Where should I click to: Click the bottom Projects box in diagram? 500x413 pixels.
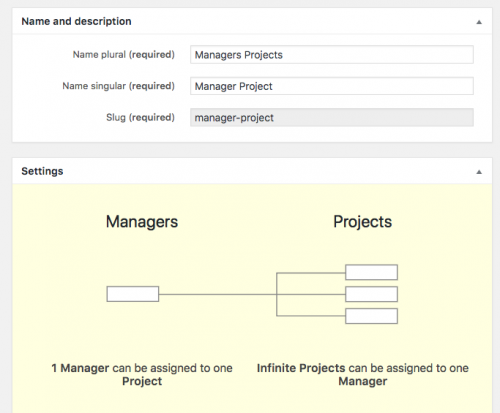coord(371,316)
